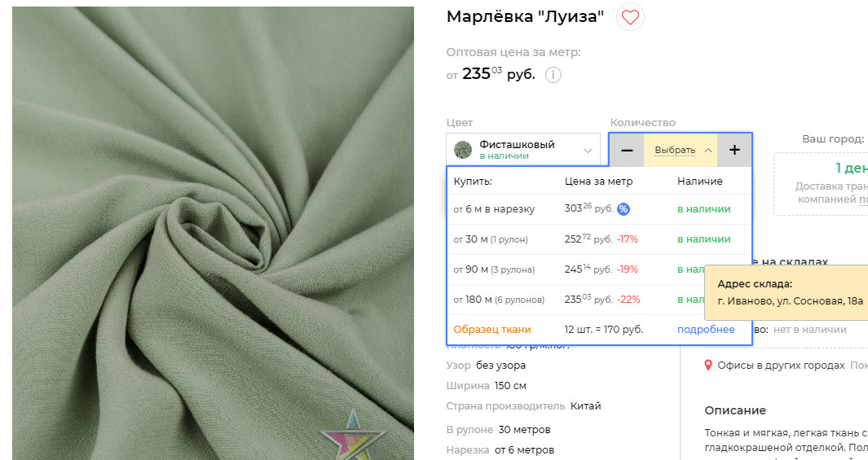This screenshot has height=460, width=868.
Task: Click the red map pin icon
Action: [x=708, y=366]
